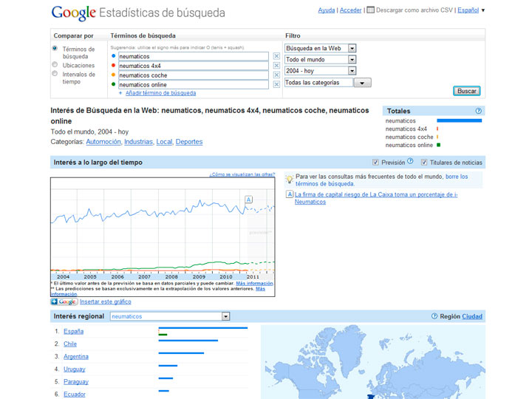The height and width of the screenshot is (399, 532).
Task: Switch regional view to Ciudad
Action: click(x=472, y=316)
